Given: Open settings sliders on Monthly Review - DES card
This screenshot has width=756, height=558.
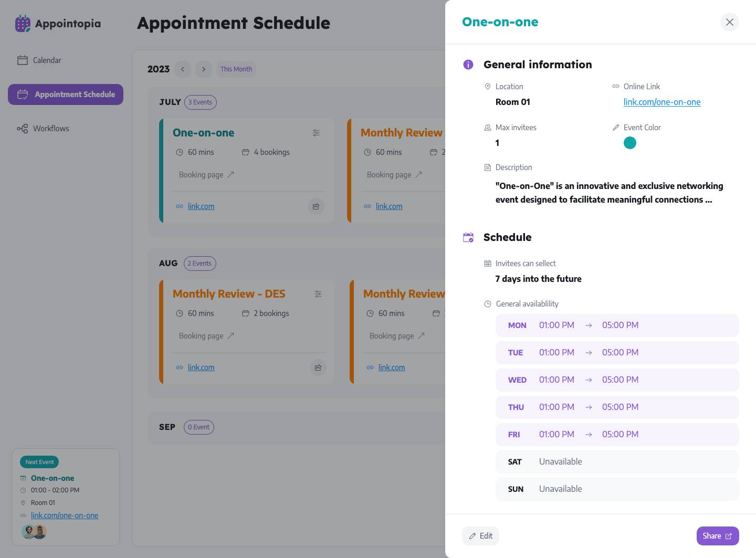Looking at the screenshot, I should (318, 294).
